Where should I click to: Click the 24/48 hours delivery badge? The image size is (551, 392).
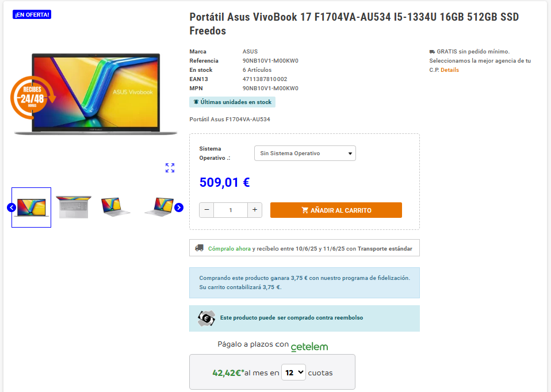tap(32, 97)
